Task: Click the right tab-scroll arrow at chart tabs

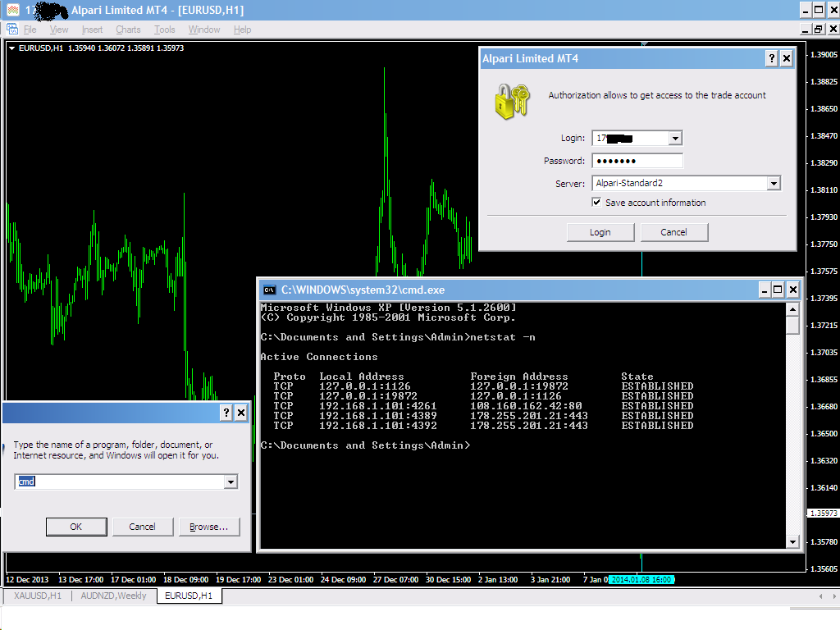Action: tap(834, 596)
